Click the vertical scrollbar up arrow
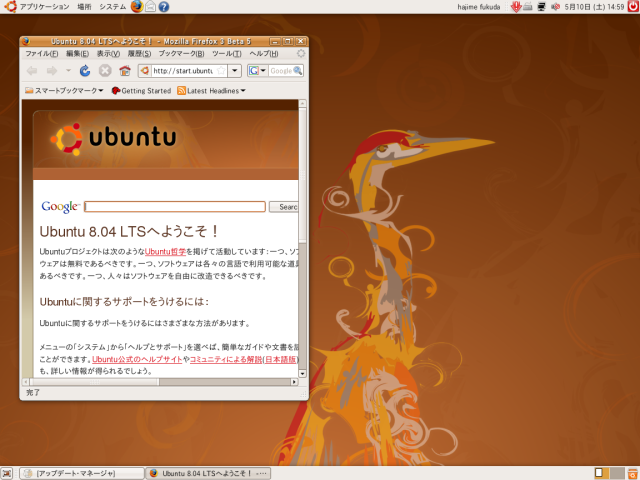Screen dimensions: 640x480 tap(302, 104)
